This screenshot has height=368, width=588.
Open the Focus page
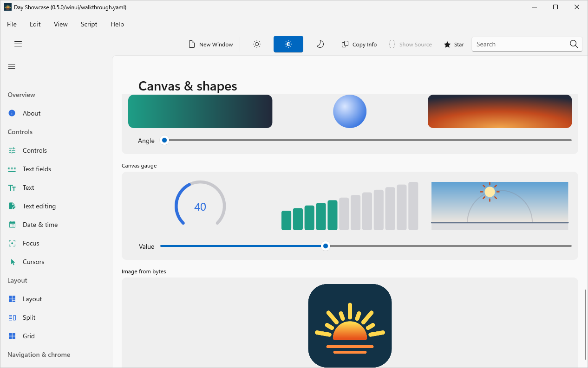(x=56, y=243)
